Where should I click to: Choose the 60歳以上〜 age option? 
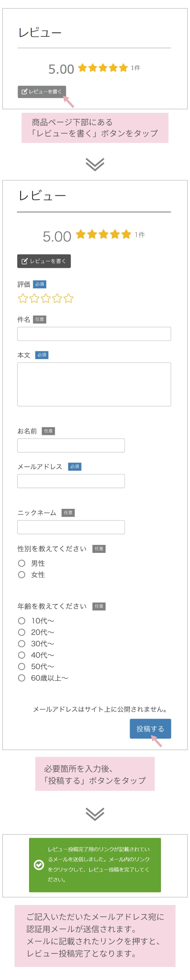(x=22, y=678)
